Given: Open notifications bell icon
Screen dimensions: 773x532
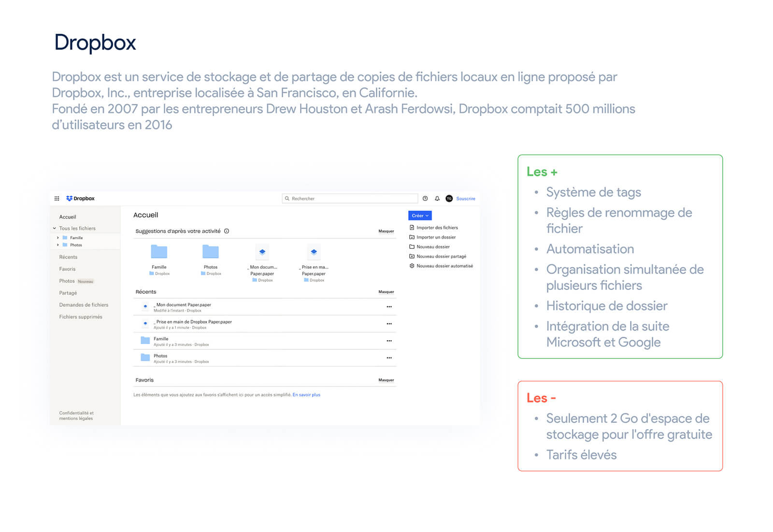Looking at the screenshot, I should 437,199.
